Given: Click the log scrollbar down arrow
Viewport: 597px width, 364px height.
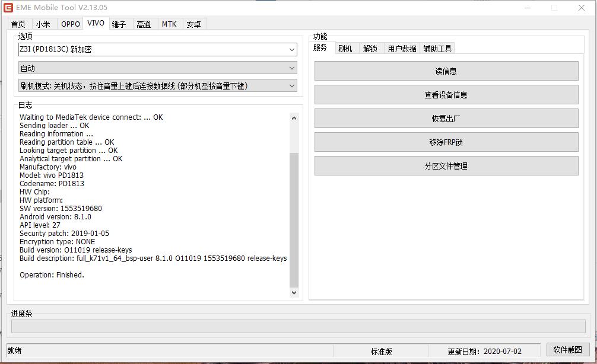Looking at the screenshot, I should 294,292.
